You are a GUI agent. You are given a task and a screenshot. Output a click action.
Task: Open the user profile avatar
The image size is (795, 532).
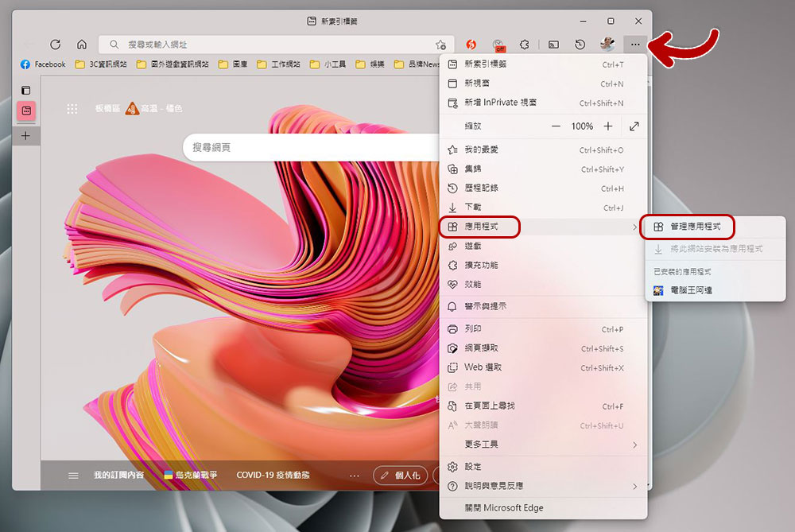click(607, 45)
